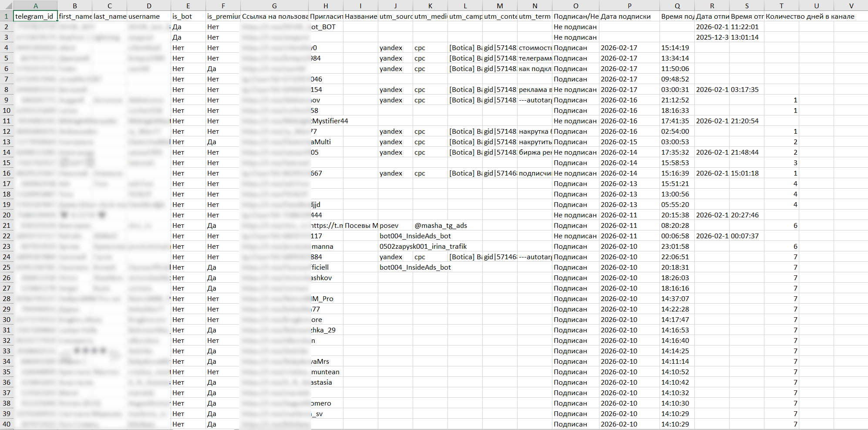Click the utm_term cell starting with 'стоимость'
This screenshot has width=868, height=430.
(x=535, y=47)
